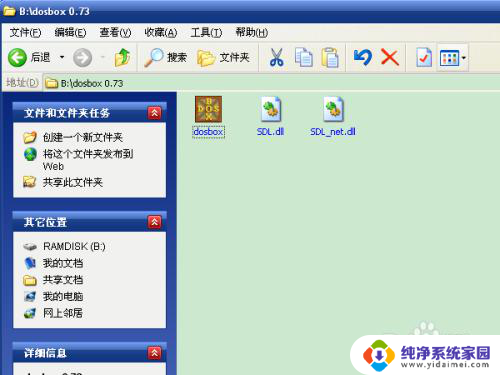Click the RAMDISK drive icon

point(30,247)
